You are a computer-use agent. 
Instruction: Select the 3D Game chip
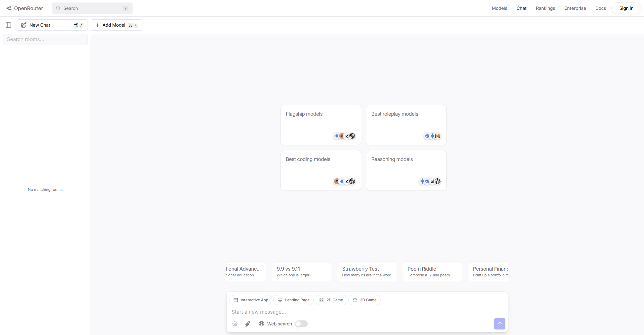tap(364, 300)
